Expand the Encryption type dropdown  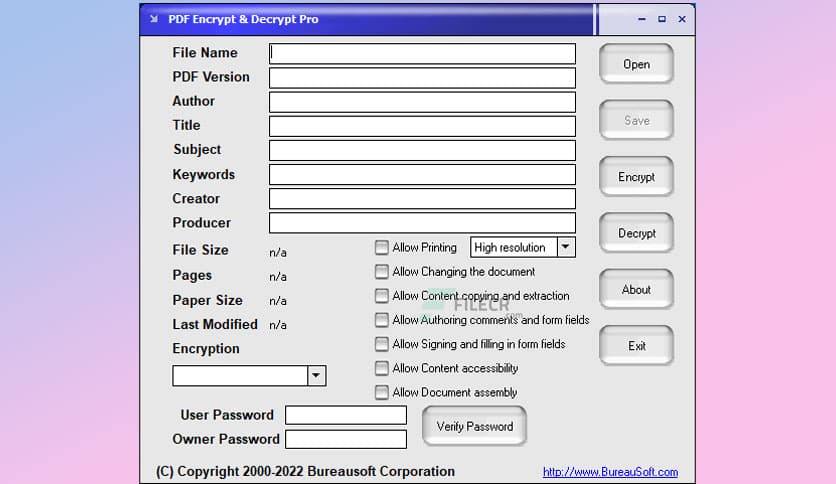pyautogui.click(x=316, y=376)
